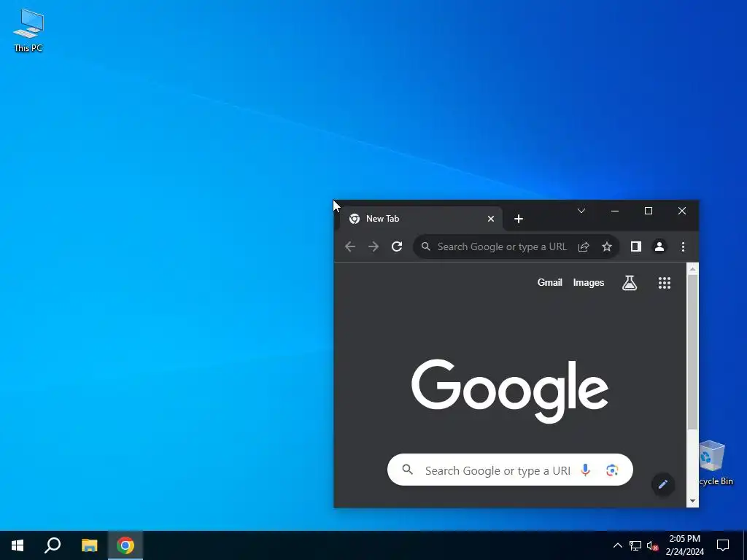Screen dimensions: 747x560
Task: Open the Windows Start menu
Action: (x=18, y=545)
